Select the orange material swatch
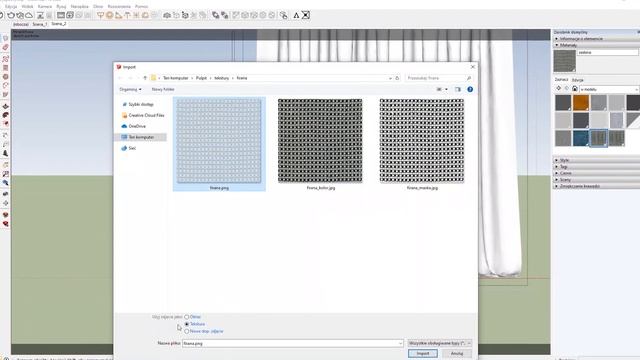Screen dimensions: 640x360 point(581,103)
